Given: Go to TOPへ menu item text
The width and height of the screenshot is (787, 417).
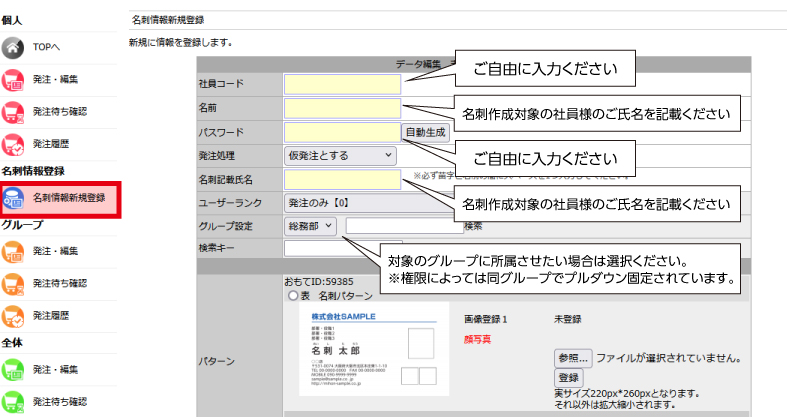Looking at the screenshot, I should pos(46,47).
